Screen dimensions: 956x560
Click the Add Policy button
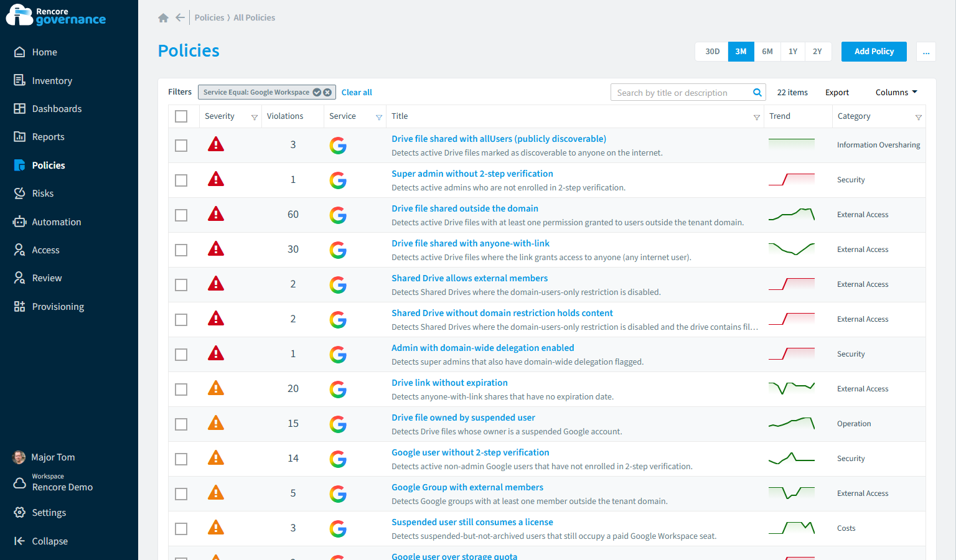click(x=874, y=52)
